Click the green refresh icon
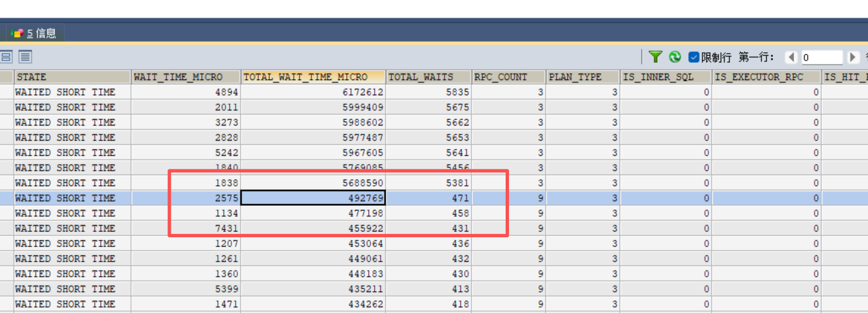This screenshot has height=313, width=868. pos(675,57)
